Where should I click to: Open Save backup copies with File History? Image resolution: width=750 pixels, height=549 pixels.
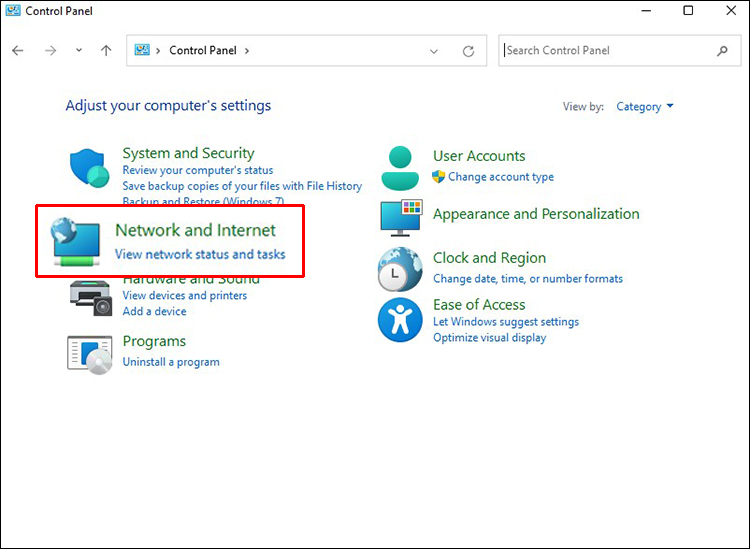click(242, 186)
